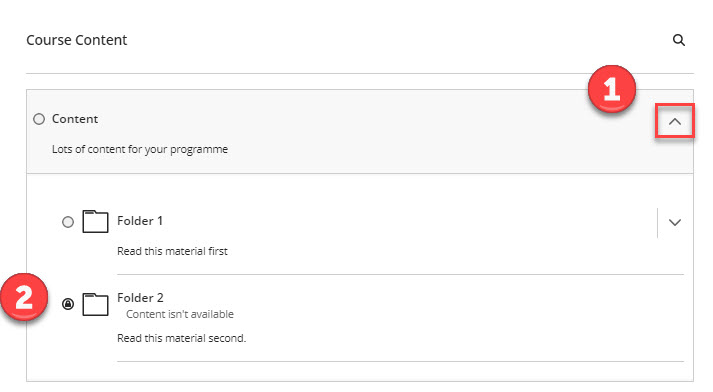Click the Course Content heading
The height and width of the screenshot is (392, 713).
tap(77, 40)
